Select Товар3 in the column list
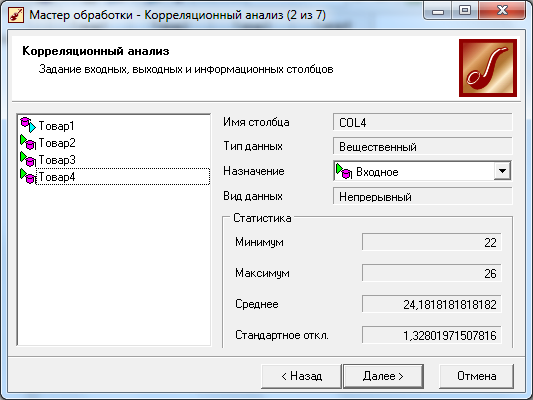 point(57,160)
